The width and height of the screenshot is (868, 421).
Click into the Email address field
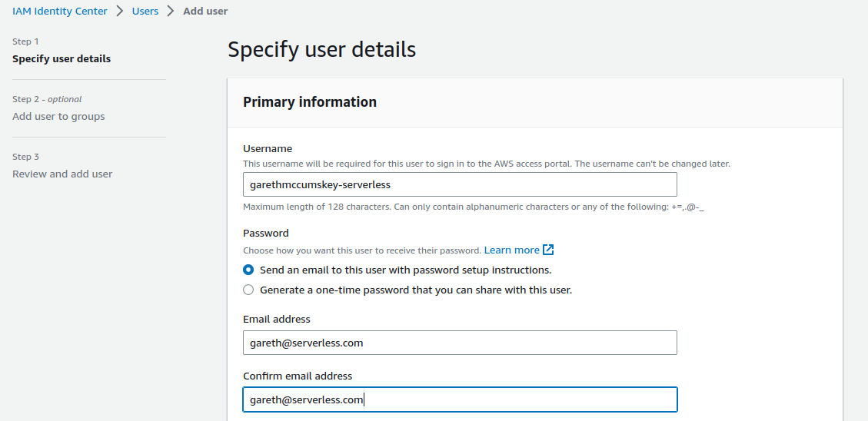pyautogui.click(x=460, y=343)
